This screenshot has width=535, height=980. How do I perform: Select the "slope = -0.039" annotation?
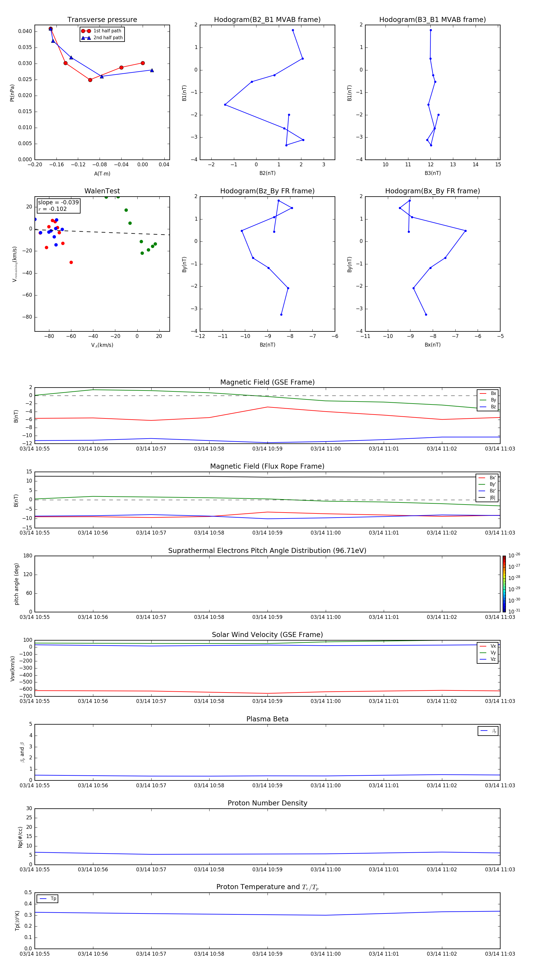58,203
